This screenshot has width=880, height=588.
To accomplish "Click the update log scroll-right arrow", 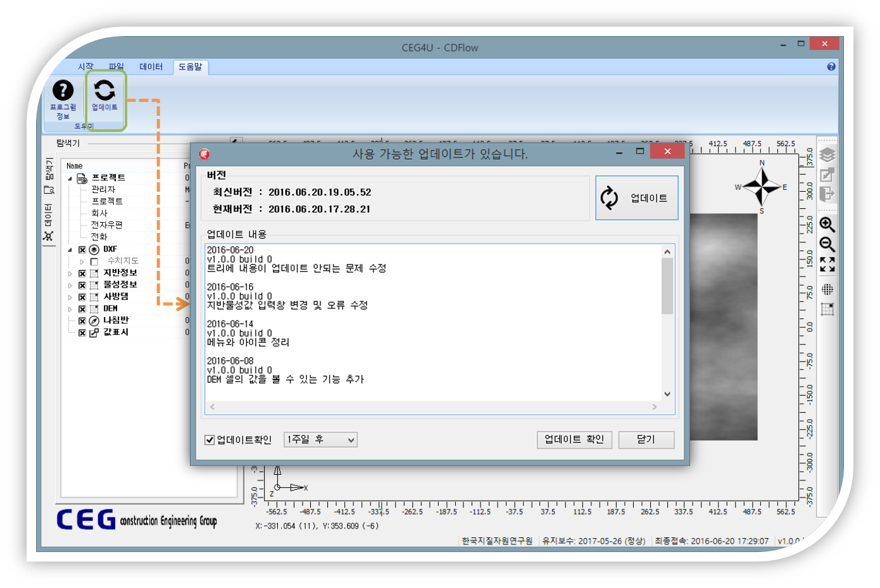I will pyautogui.click(x=654, y=407).
